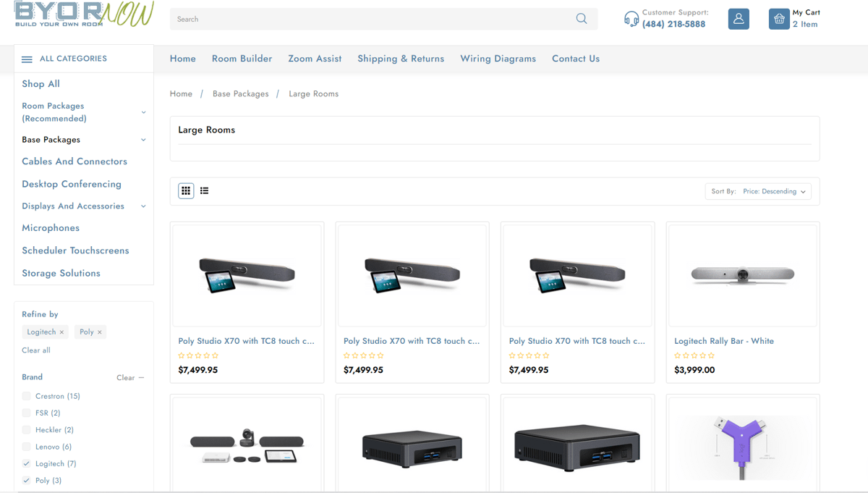The width and height of the screenshot is (868, 493).
Task: Focus the Search input field
Action: [373, 19]
